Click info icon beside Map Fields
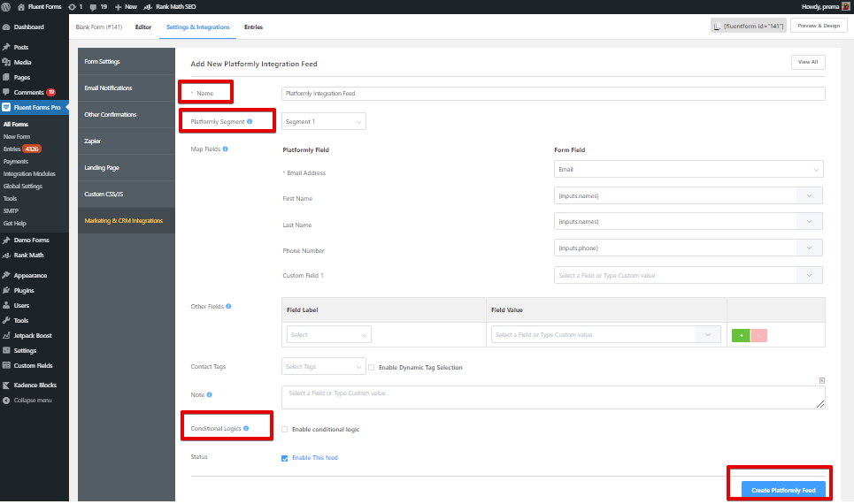Screen dimensions: 854x504 pos(225,149)
